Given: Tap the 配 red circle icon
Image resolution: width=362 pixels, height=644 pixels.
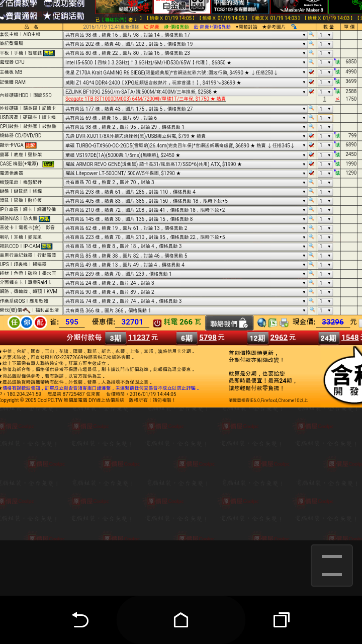Looking at the screenshot, I should [40, 323].
